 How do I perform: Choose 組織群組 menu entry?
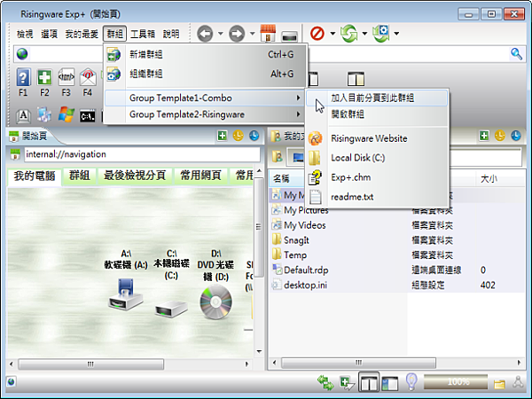[204, 74]
